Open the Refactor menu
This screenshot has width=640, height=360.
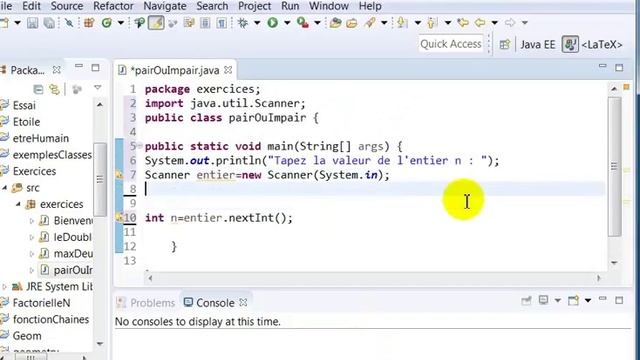click(113, 6)
